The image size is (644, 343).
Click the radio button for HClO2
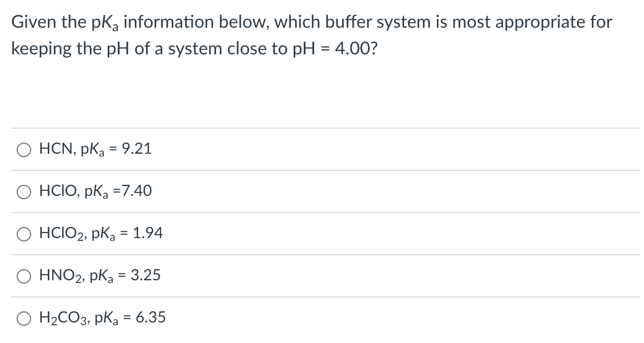coord(23,235)
